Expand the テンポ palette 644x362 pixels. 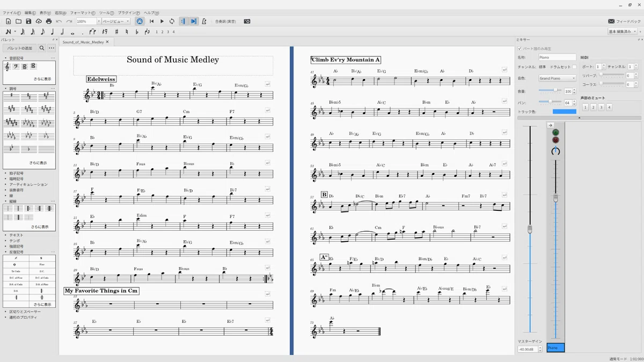click(14, 241)
